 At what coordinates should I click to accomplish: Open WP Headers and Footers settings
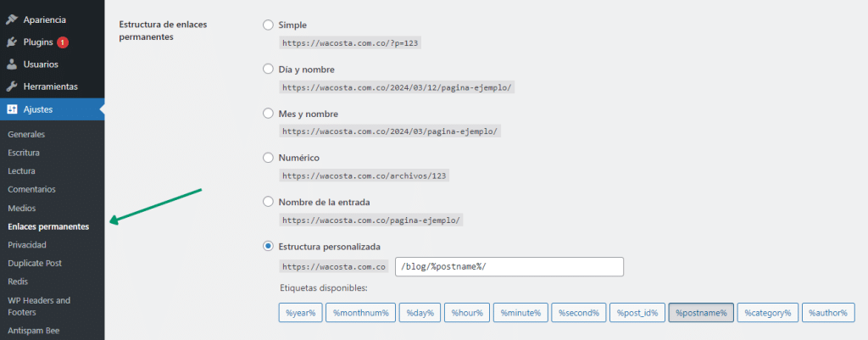[39, 306]
